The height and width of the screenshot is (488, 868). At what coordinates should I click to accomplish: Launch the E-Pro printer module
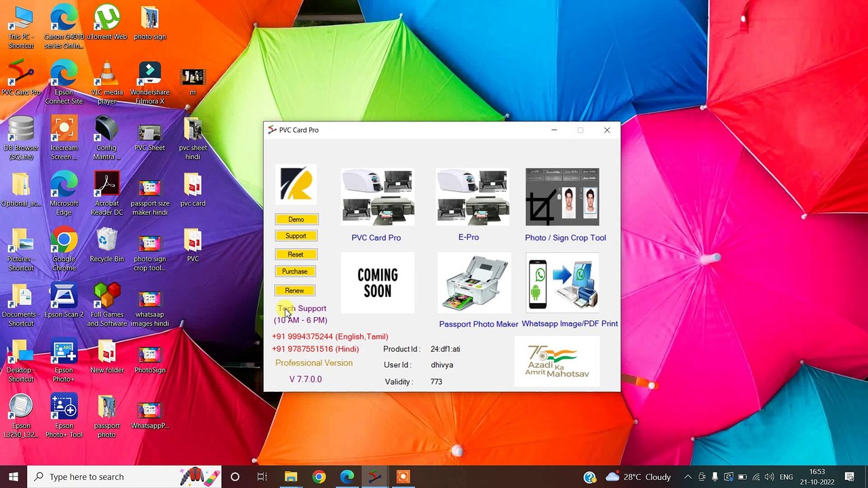click(x=473, y=197)
